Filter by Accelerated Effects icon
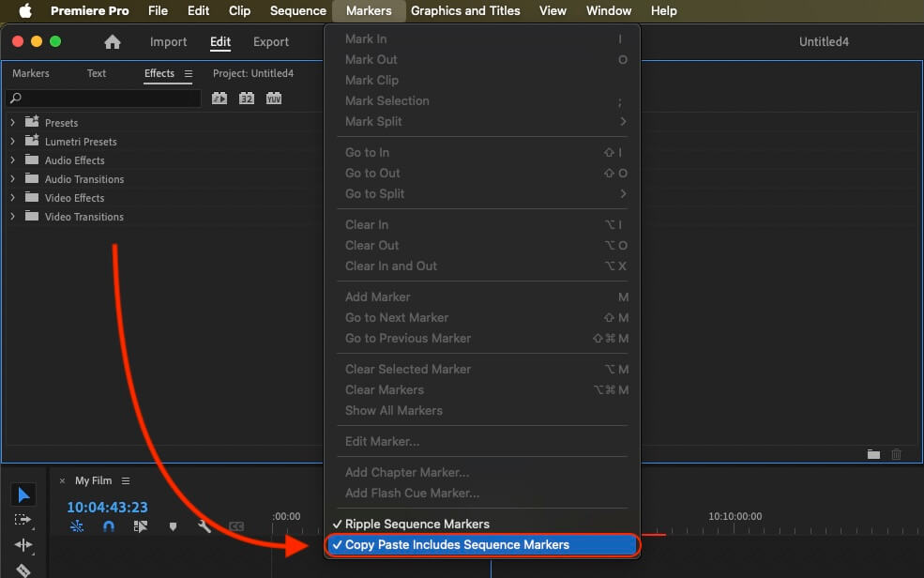The height and width of the screenshot is (578, 924). 220,99
